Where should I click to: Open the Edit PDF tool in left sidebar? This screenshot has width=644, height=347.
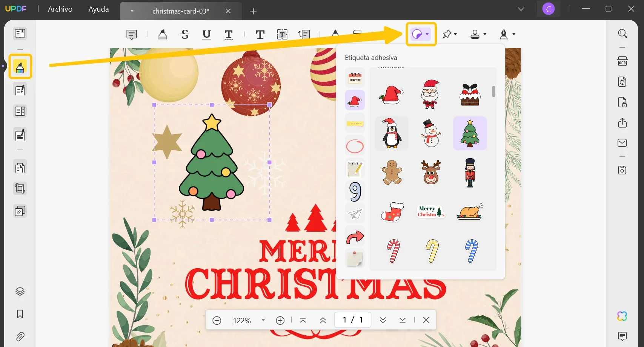[20, 90]
